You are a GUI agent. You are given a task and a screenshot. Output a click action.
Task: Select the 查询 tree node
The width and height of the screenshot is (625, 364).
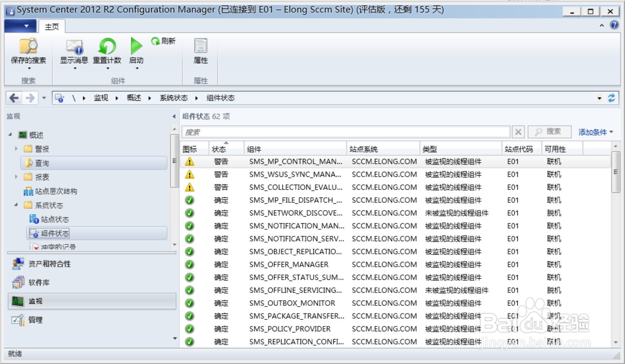click(x=94, y=163)
